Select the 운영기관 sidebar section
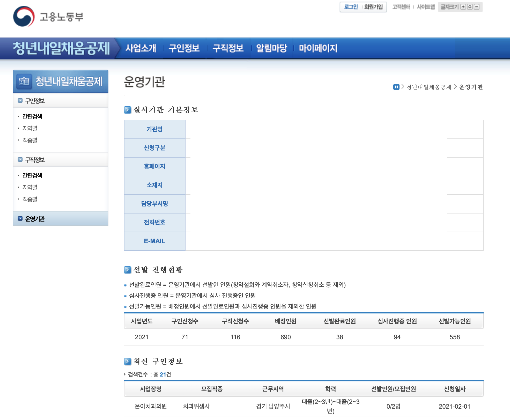510x420 pixels. [x=35, y=219]
